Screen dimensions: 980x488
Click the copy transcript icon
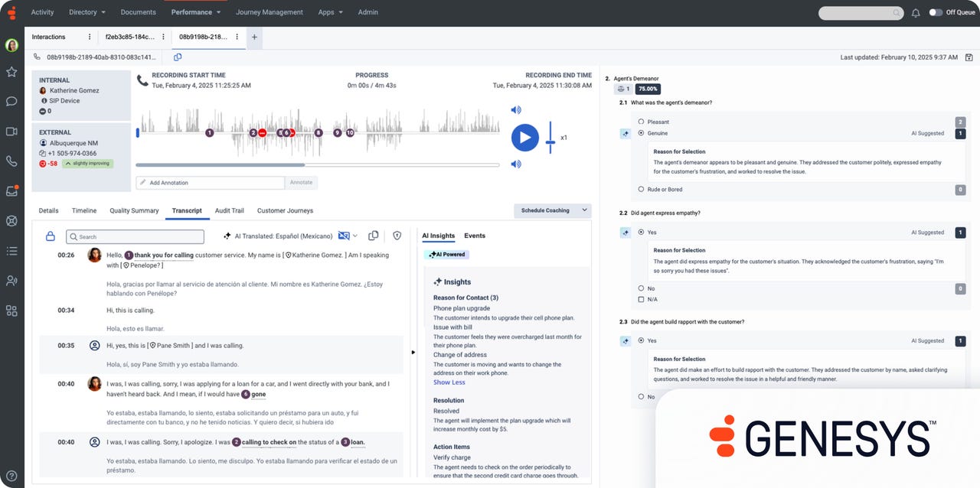374,236
